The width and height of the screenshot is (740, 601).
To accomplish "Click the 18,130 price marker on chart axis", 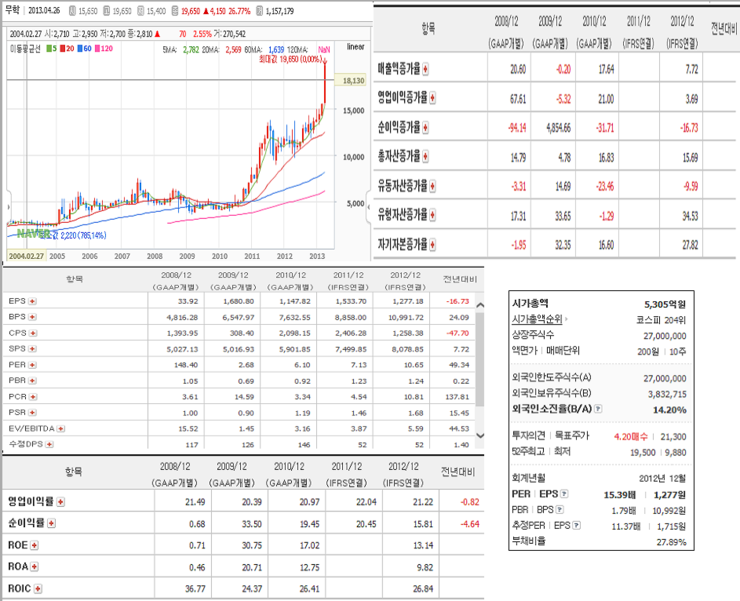I will [351, 81].
